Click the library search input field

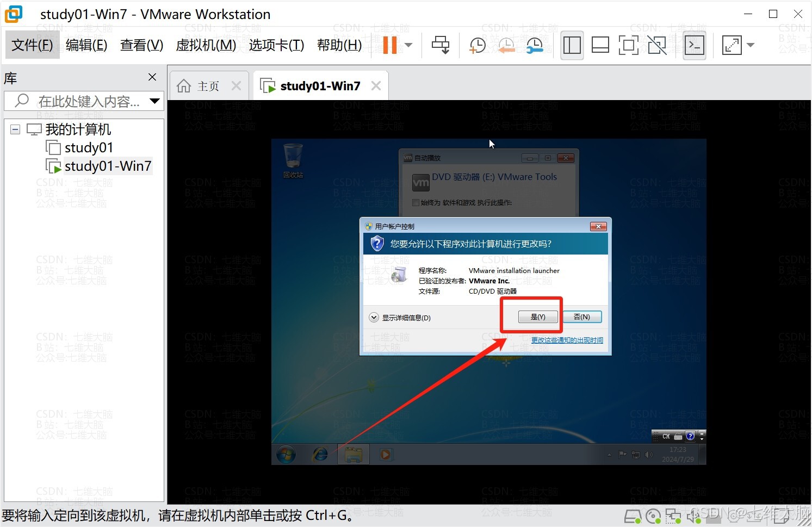[84, 101]
